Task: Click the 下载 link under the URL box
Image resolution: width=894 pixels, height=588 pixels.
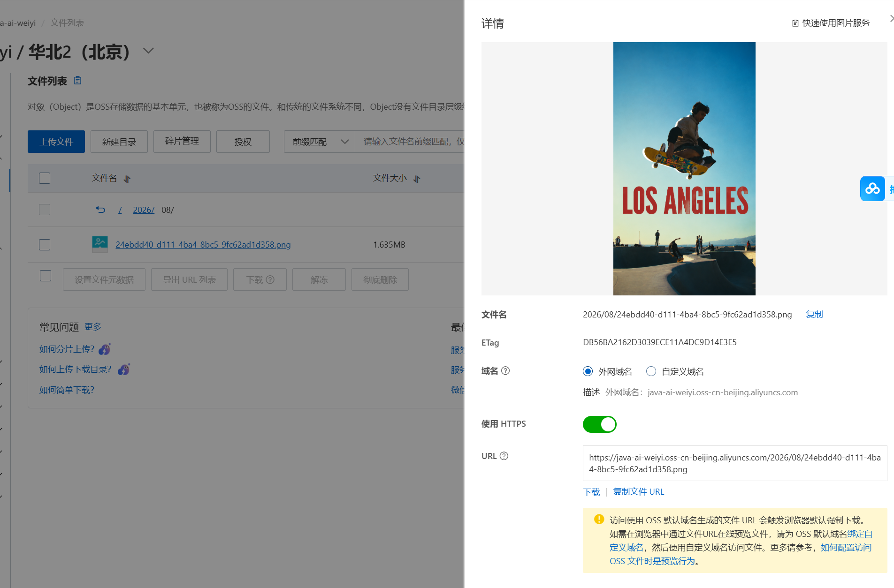Action: [x=591, y=492]
